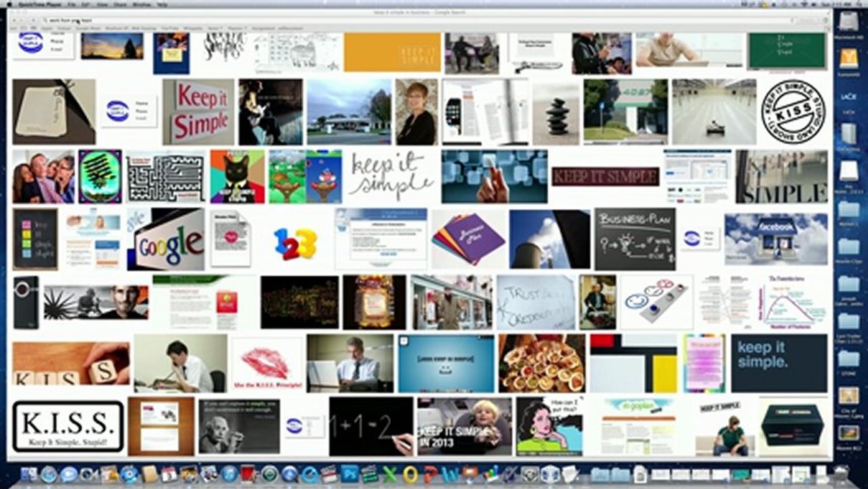This screenshot has height=489, width=868.
Task: Open the Help menu
Action: click(x=162, y=4)
